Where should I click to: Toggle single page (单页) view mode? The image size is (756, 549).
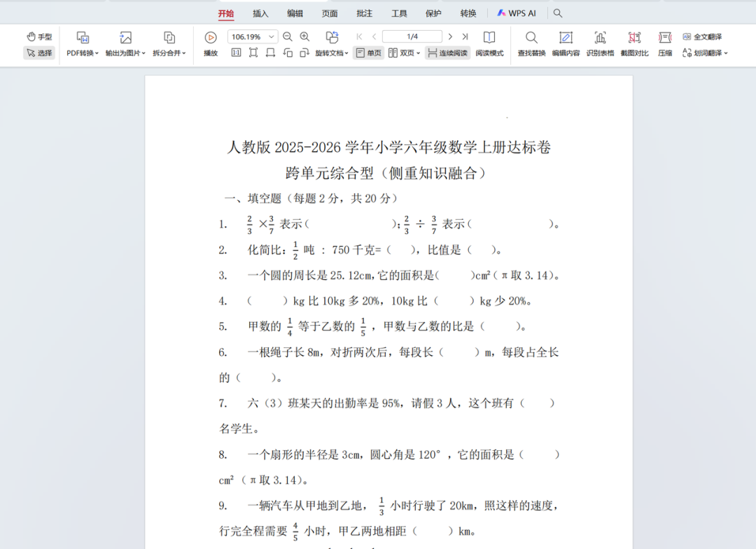[368, 53]
